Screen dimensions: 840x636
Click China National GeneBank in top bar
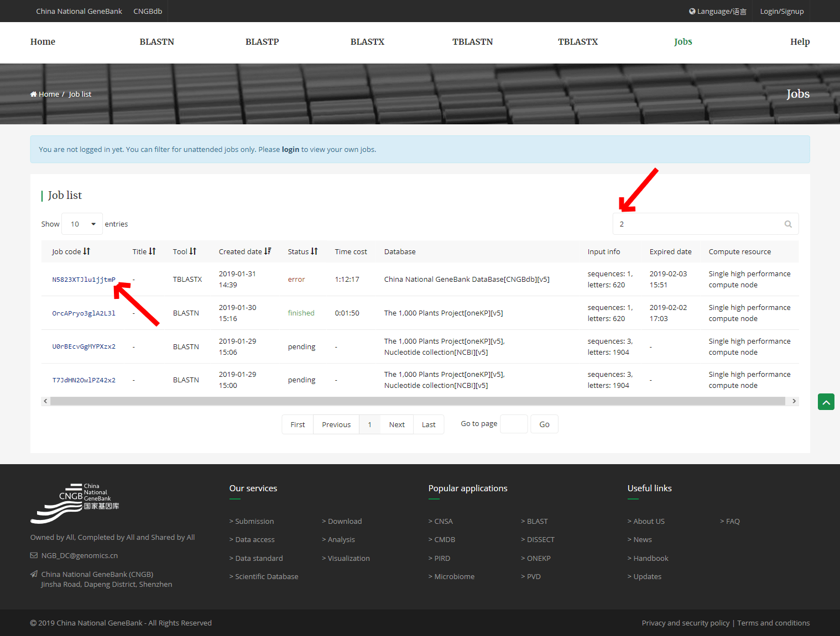(x=79, y=11)
